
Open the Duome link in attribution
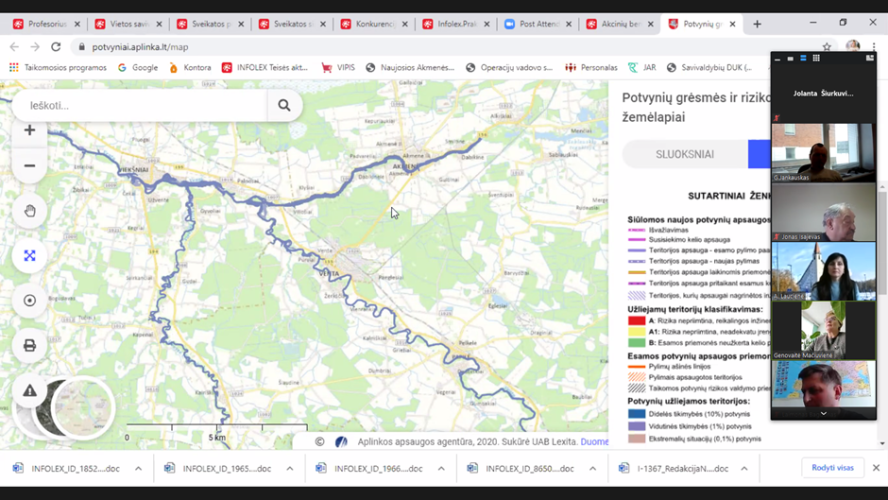tap(595, 442)
